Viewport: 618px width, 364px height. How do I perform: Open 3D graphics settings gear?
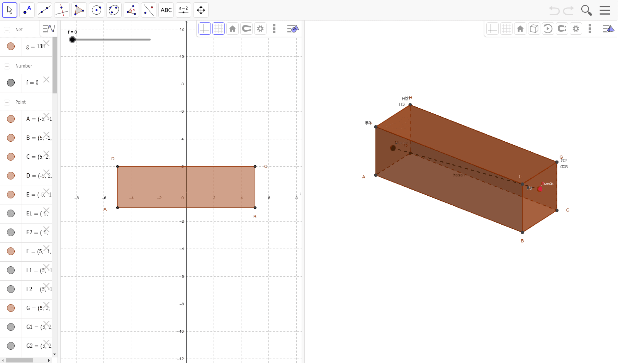point(576,29)
